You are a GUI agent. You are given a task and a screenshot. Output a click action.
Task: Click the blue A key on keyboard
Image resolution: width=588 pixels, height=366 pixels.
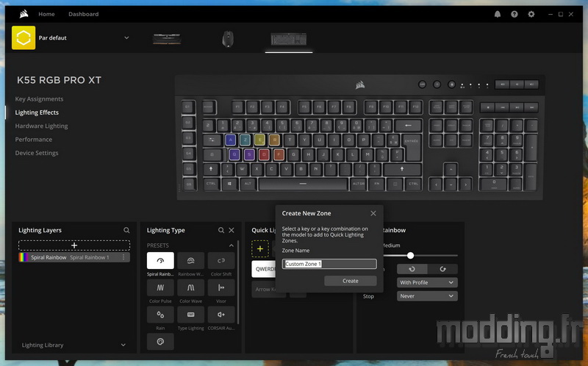coord(230,140)
